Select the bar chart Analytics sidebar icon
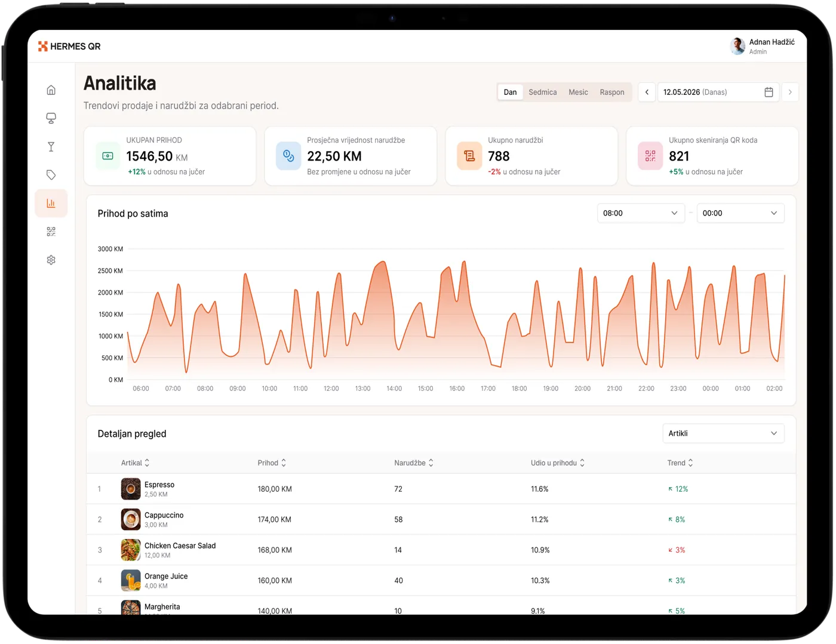 (x=51, y=204)
